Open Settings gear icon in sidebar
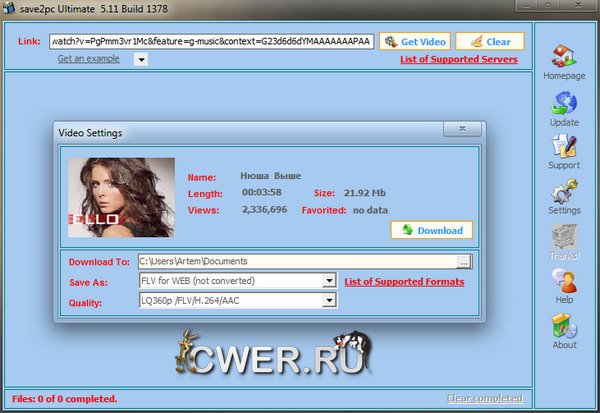The image size is (600, 413). click(x=564, y=192)
